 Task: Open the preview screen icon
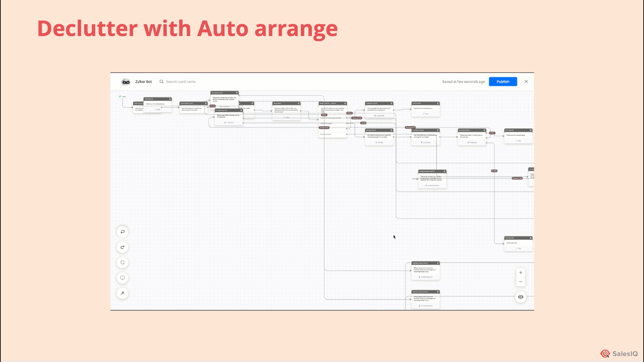coord(122,278)
